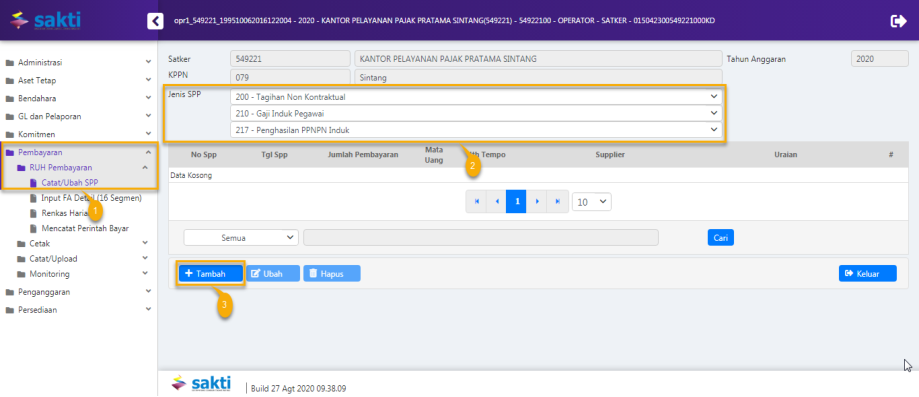Open Mencatat Perintah Bayar menu item
This screenshot has height=397, width=919.
pyautogui.click(x=85, y=228)
